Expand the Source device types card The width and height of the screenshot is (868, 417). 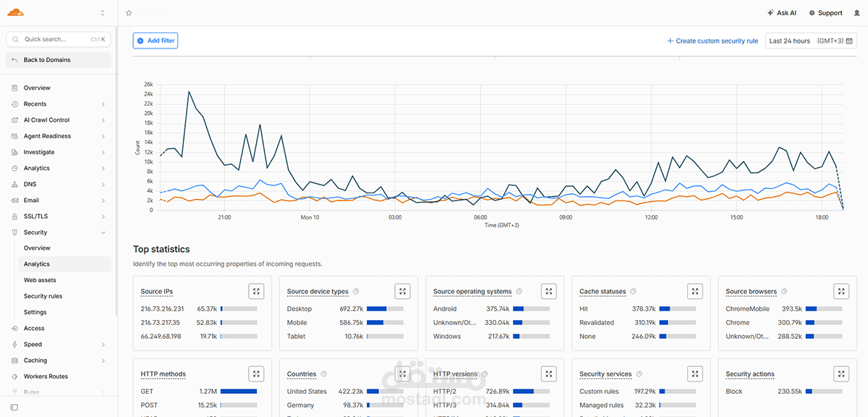403,291
